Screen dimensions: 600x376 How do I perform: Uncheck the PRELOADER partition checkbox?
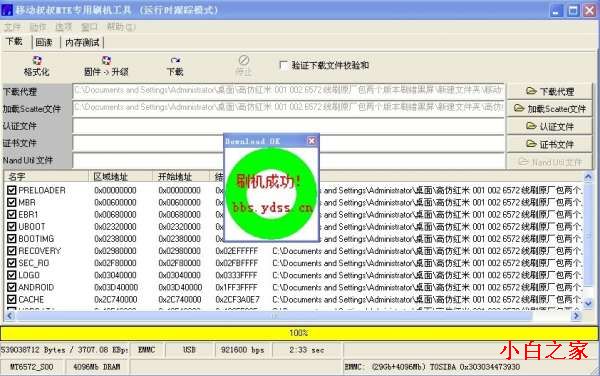[11, 190]
